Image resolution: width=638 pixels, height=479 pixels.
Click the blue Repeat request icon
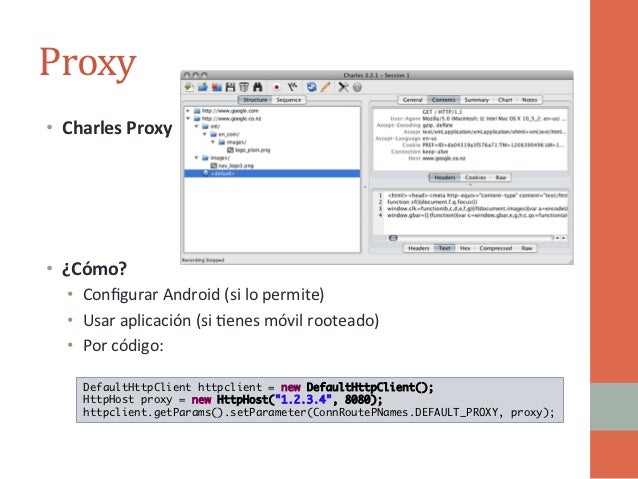click(311, 87)
